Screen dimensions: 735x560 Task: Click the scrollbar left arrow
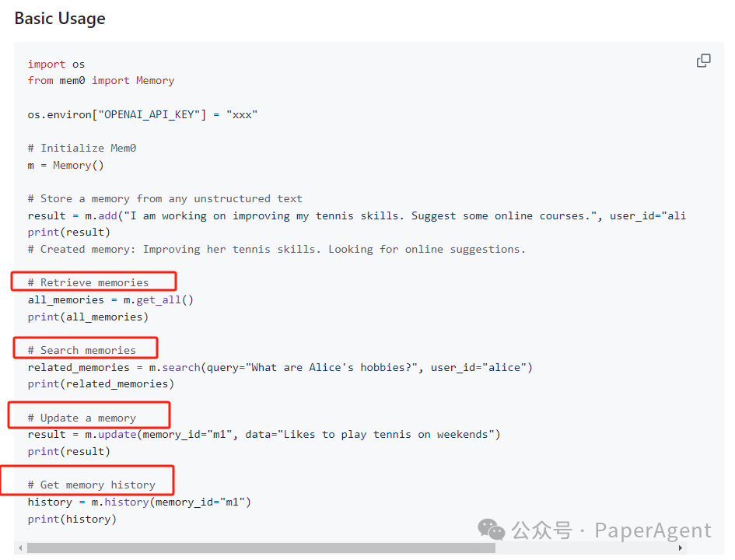click(x=20, y=548)
